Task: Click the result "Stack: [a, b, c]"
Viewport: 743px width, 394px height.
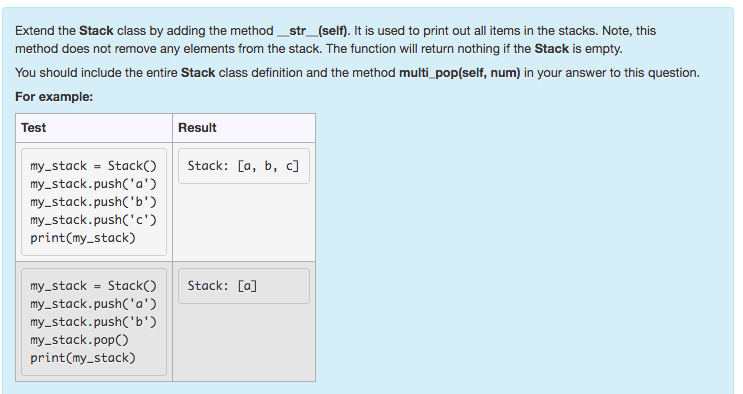Action: click(243, 166)
